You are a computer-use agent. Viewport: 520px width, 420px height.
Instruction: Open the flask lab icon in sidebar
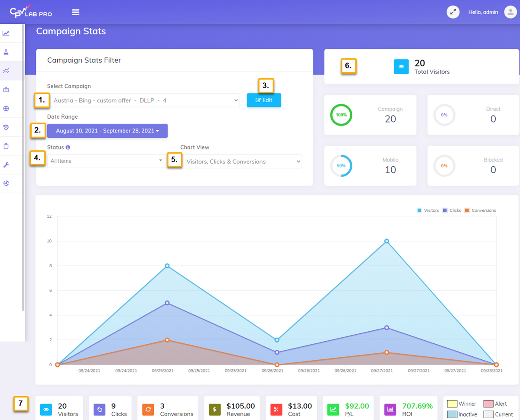[x=6, y=52]
